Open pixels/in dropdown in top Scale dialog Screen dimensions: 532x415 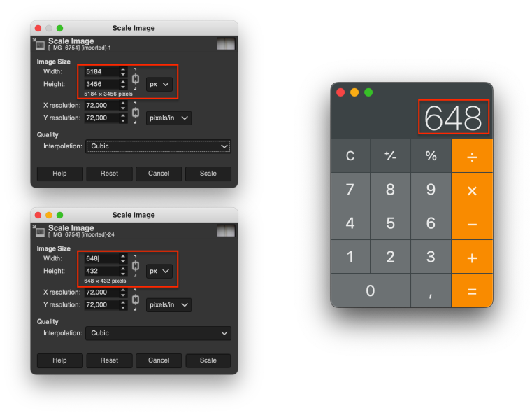[168, 118]
